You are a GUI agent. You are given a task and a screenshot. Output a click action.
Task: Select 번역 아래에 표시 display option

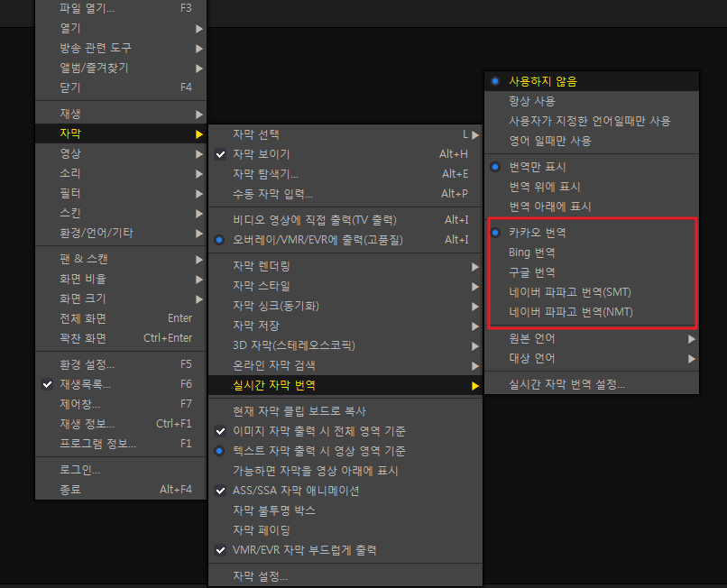592,207
